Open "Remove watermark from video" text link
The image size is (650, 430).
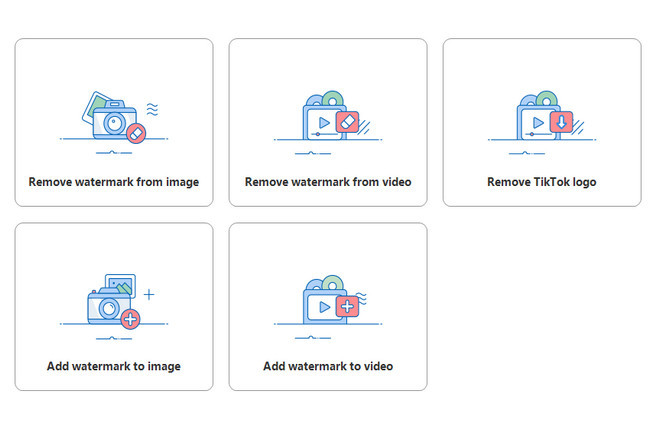click(x=328, y=182)
